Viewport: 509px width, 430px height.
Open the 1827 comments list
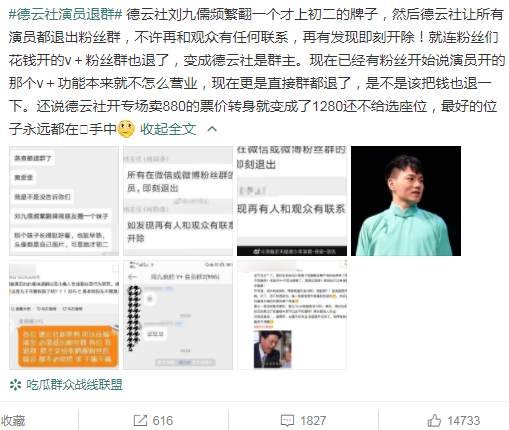pyautogui.click(x=313, y=421)
